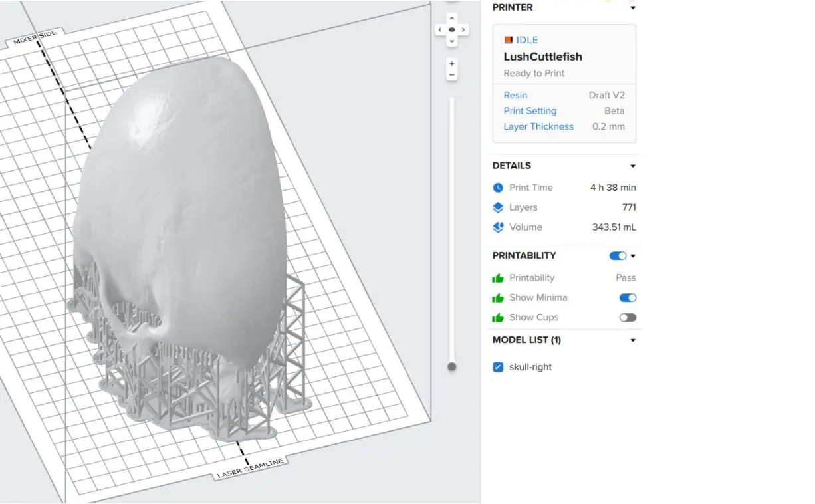This screenshot has width=815, height=504.
Task: Rotate view up with the top arrow
Action: coord(452,19)
